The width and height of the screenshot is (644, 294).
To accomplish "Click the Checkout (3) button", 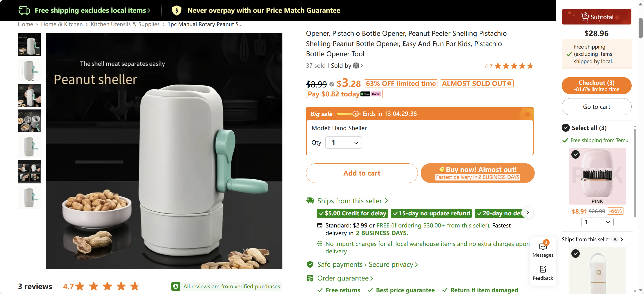I will [x=597, y=85].
